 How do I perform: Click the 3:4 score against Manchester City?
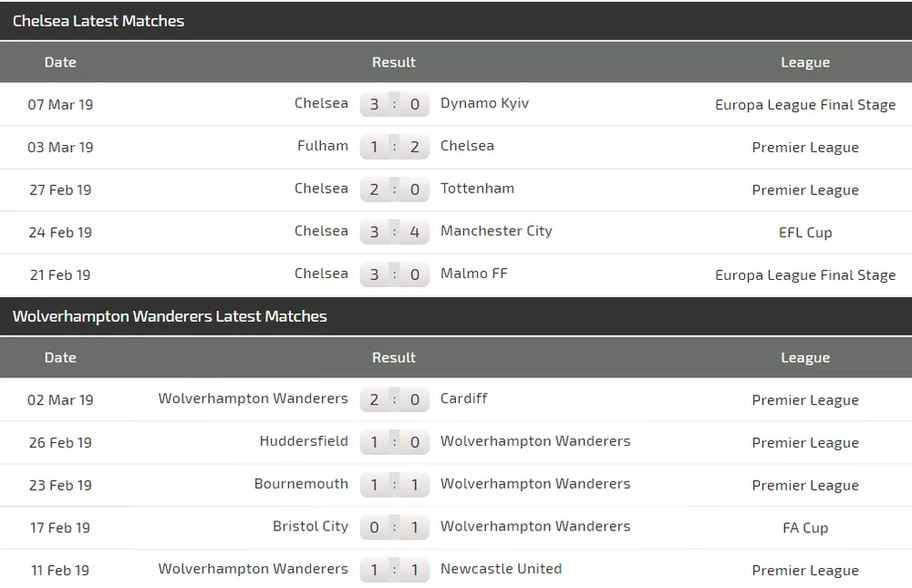click(x=394, y=232)
